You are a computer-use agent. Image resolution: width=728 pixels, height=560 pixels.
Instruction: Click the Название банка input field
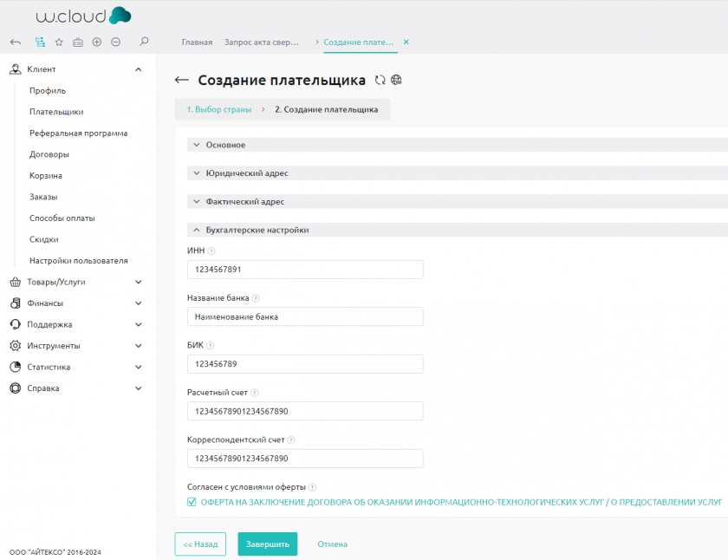305,316
